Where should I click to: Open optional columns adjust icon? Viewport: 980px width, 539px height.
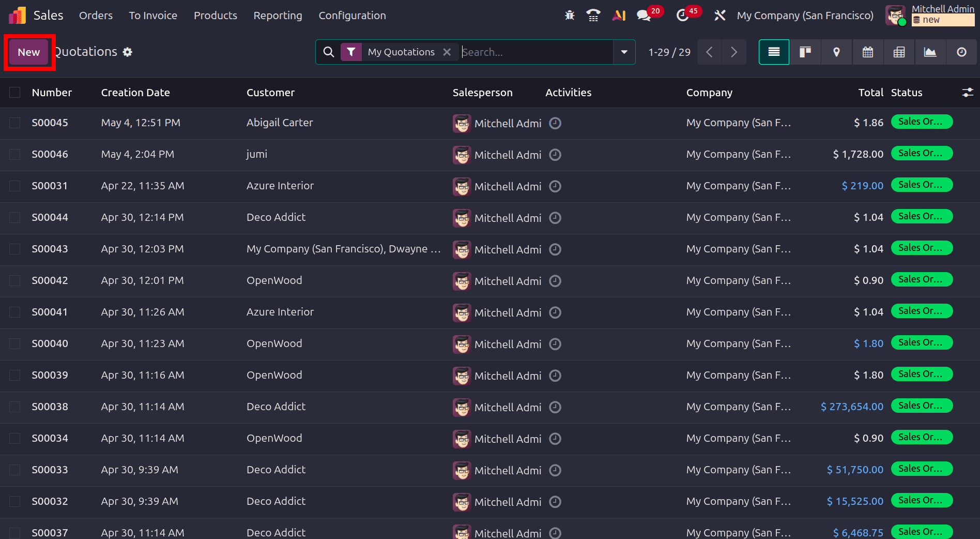click(x=968, y=93)
